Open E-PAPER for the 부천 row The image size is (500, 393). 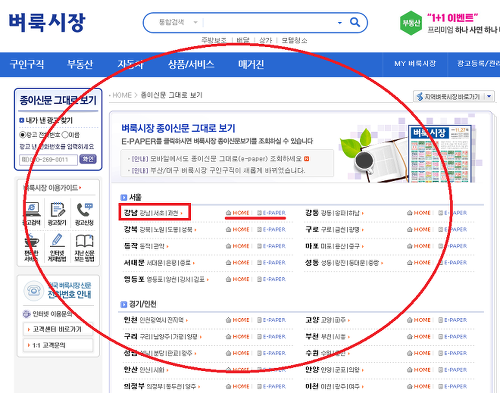(x=452, y=337)
